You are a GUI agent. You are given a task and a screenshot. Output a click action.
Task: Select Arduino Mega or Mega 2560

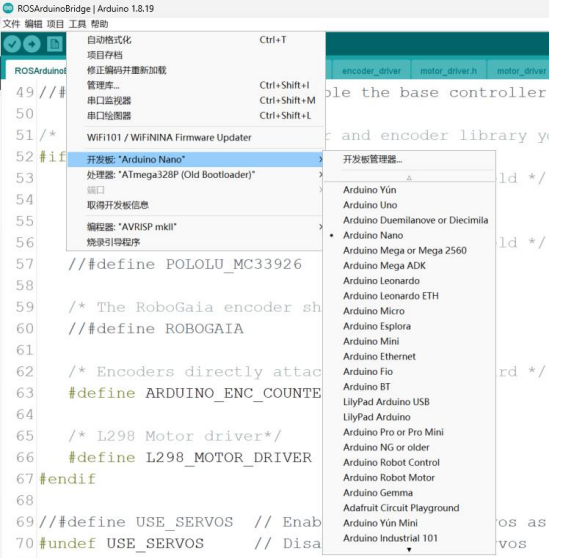pyautogui.click(x=409, y=251)
